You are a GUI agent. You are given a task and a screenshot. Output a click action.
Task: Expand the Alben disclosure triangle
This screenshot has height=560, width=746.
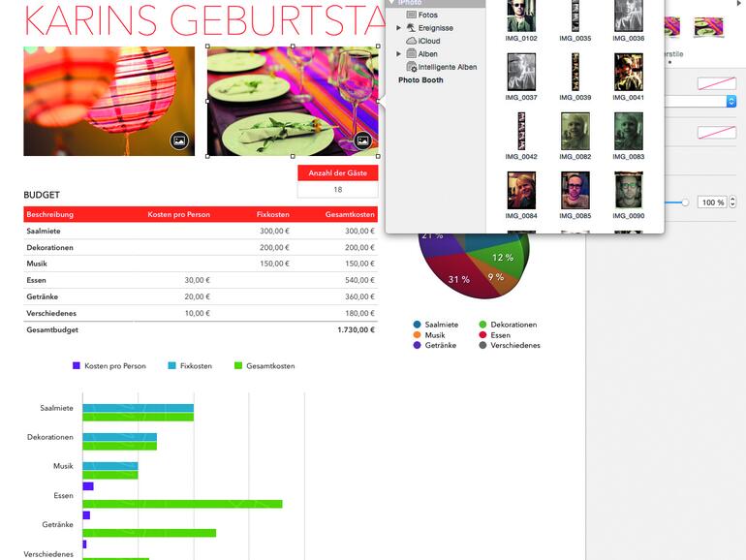399,53
